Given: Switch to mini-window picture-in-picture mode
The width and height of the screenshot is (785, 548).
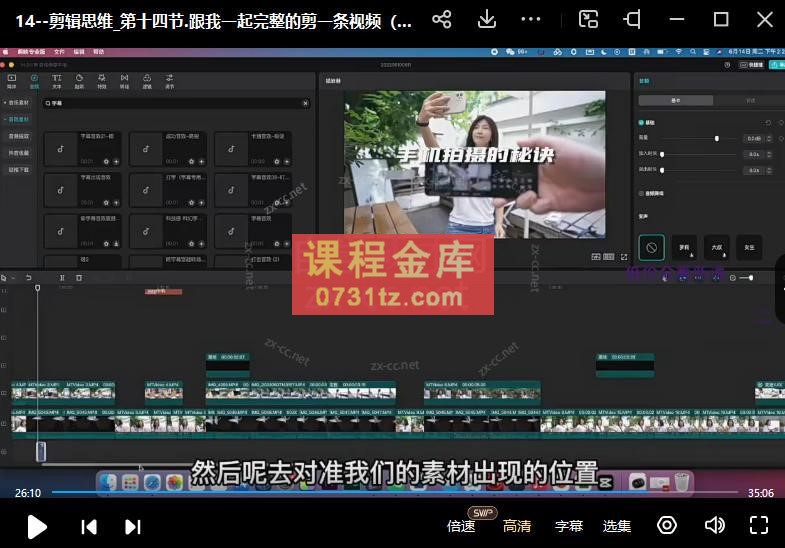Looking at the screenshot, I should coord(588,20).
